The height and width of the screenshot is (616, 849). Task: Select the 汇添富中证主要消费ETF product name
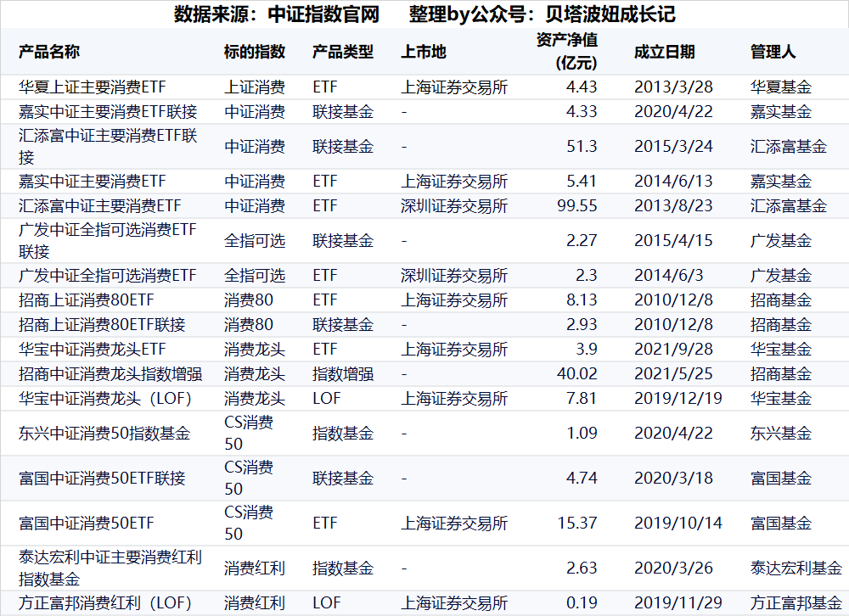99,205
